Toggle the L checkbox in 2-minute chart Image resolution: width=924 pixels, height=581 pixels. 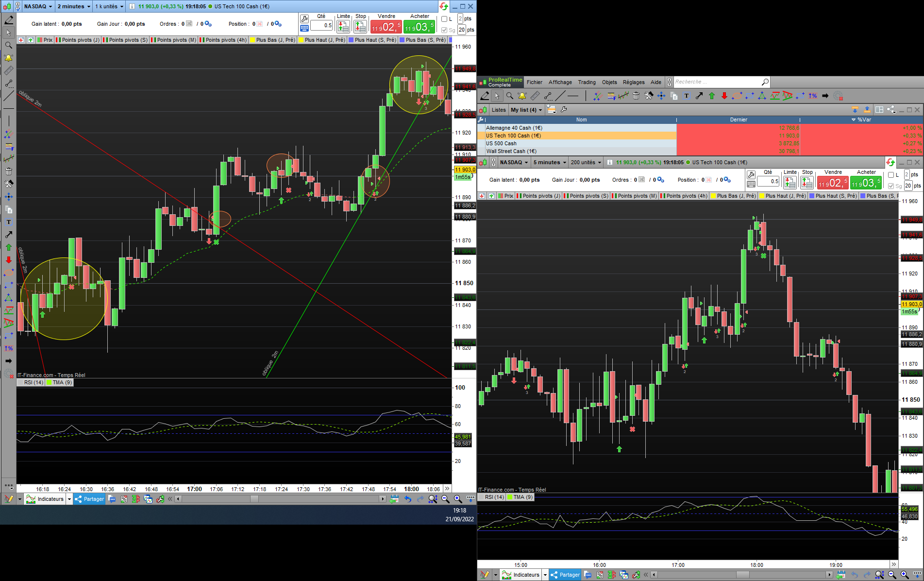point(444,19)
